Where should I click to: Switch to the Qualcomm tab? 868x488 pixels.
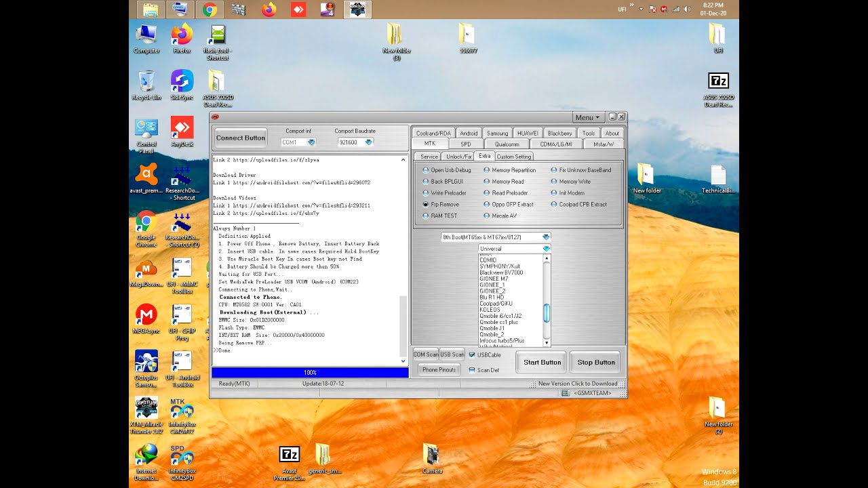[507, 144]
